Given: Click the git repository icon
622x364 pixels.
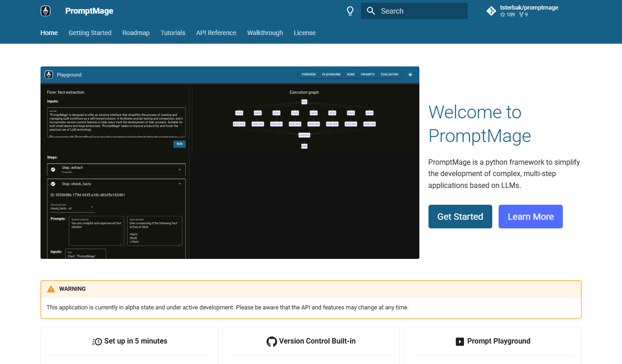Looking at the screenshot, I should point(491,11).
